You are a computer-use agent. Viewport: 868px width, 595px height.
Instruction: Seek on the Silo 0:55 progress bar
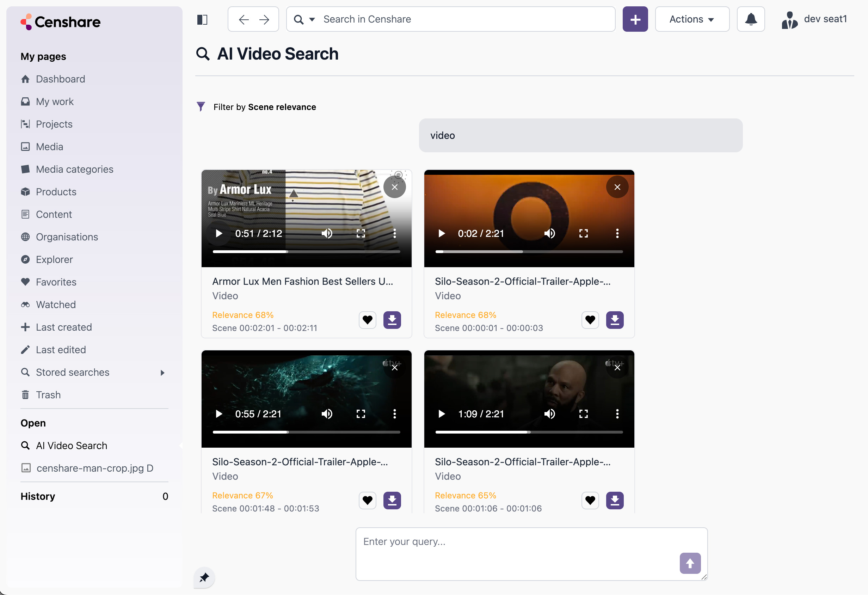[306, 432]
